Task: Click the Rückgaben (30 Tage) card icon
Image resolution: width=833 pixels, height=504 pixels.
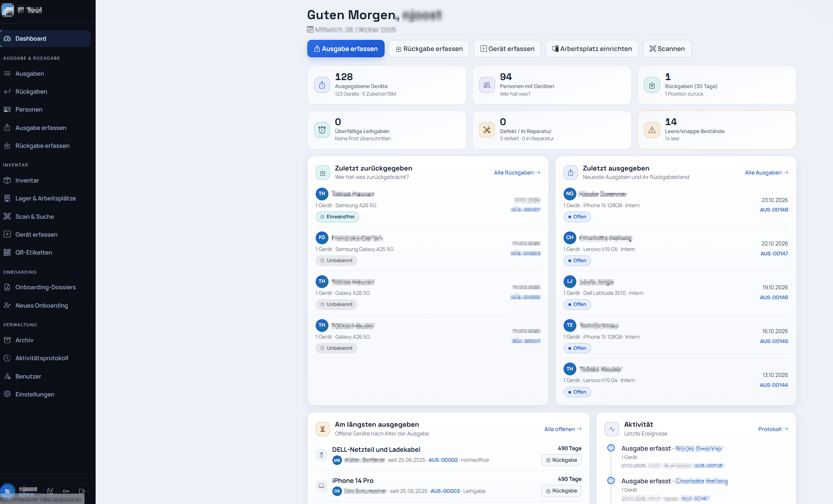Action: coord(652,85)
